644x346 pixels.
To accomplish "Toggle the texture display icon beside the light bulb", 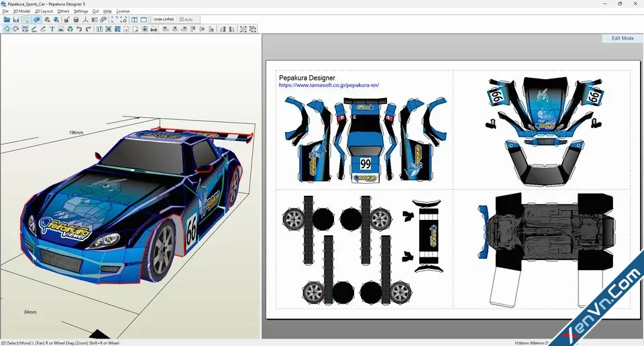I will [36, 19].
